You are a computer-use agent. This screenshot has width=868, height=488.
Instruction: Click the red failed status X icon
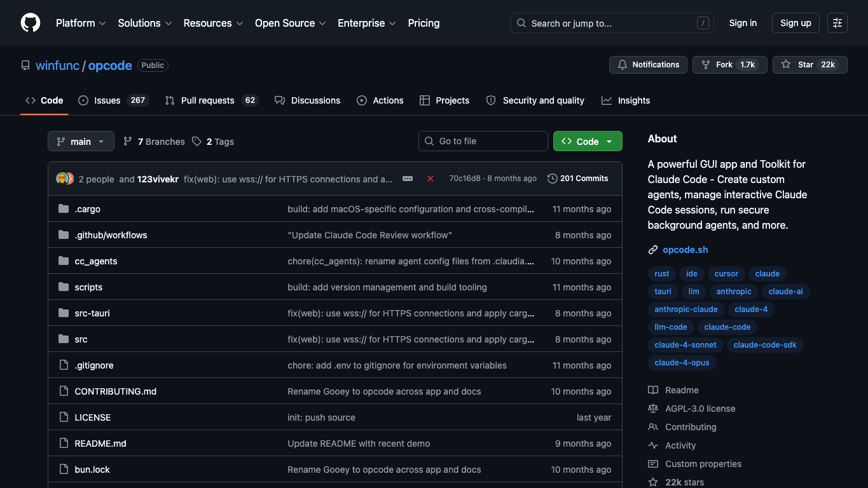click(x=431, y=179)
